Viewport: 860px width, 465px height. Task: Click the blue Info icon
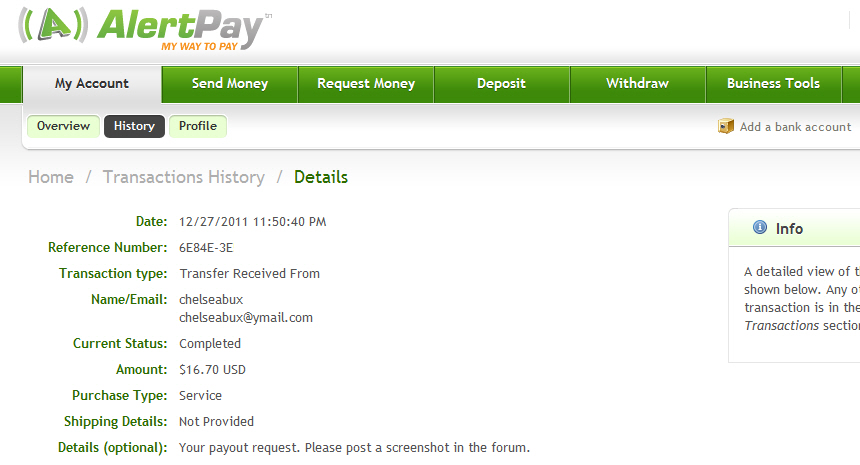point(760,227)
